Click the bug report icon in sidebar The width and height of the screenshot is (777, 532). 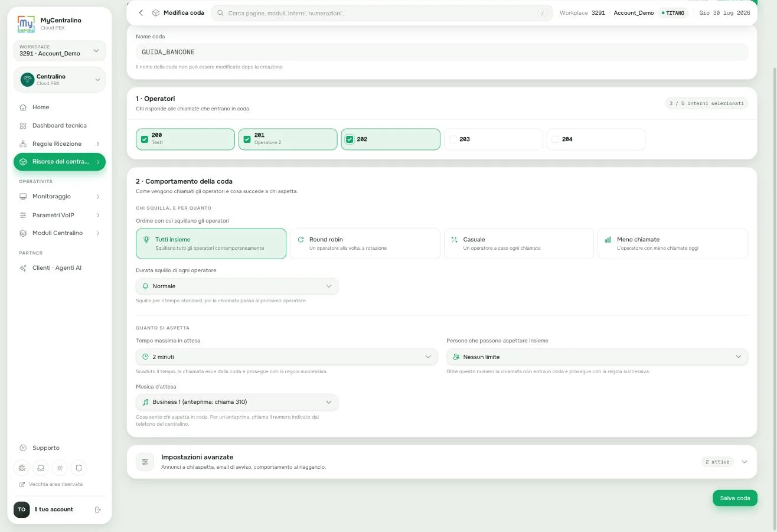pyautogui.click(x=22, y=468)
